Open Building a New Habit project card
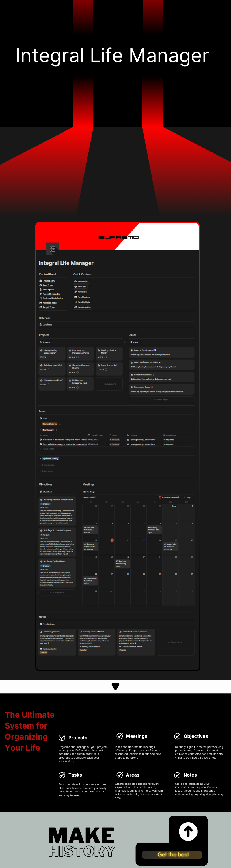Viewport: 231px width, 868px height. [x=52, y=369]
